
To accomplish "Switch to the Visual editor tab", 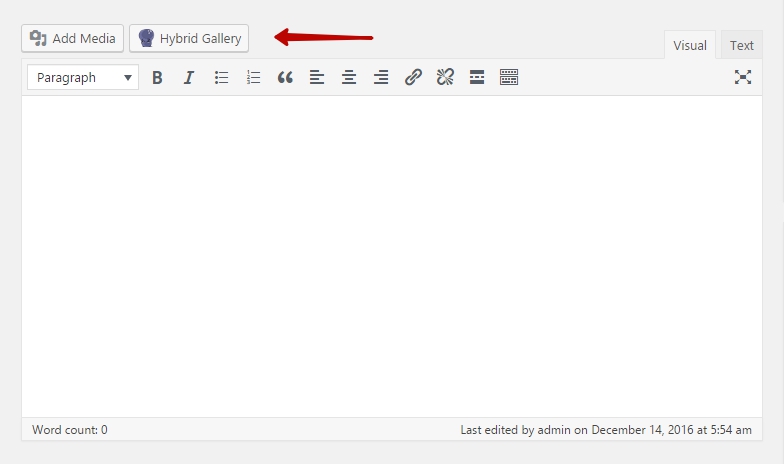I will tap(690, 46).
